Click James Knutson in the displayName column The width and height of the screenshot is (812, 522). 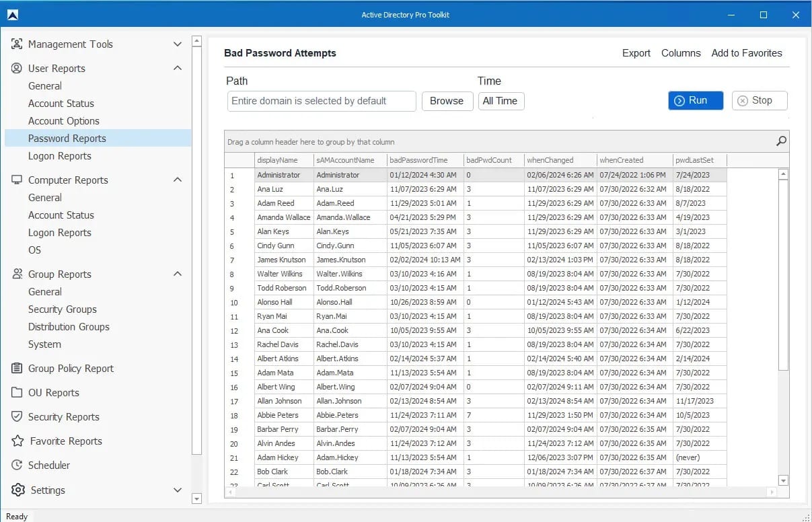(x=284, y=260)
